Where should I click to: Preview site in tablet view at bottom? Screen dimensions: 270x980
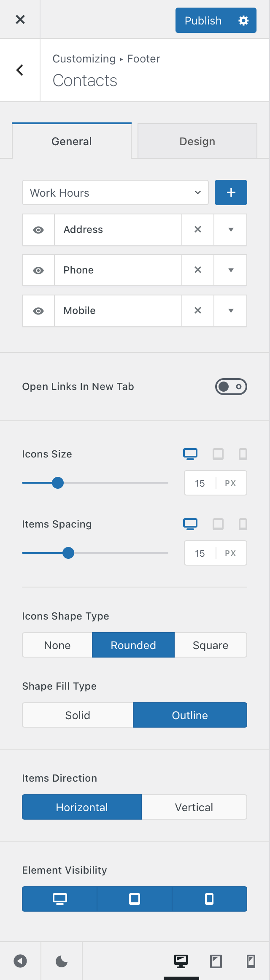[216, 961]
